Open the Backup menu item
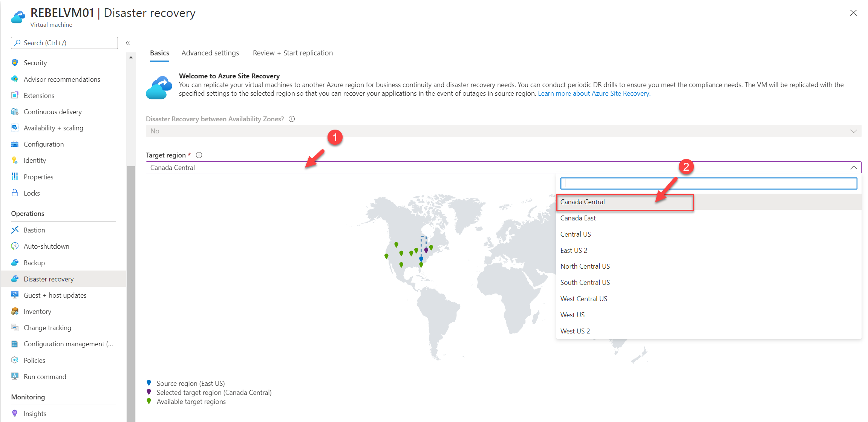The height and width of the screenshot is (422, 868). (63, 263)
